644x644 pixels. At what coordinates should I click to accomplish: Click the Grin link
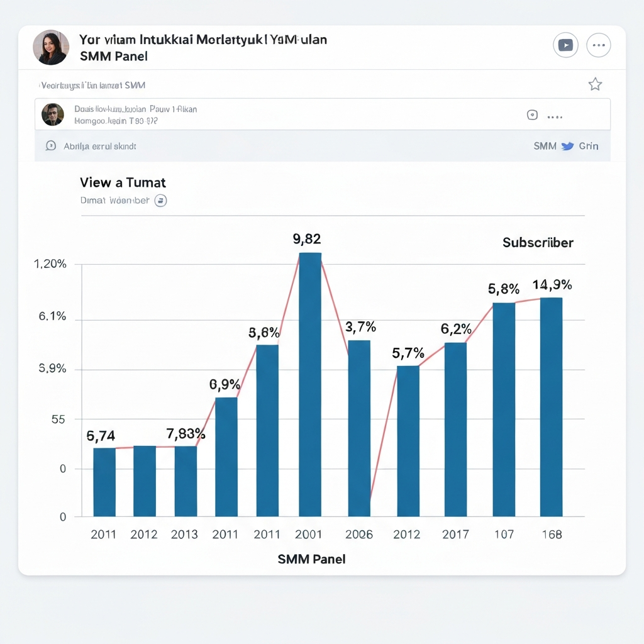[588, 146]
